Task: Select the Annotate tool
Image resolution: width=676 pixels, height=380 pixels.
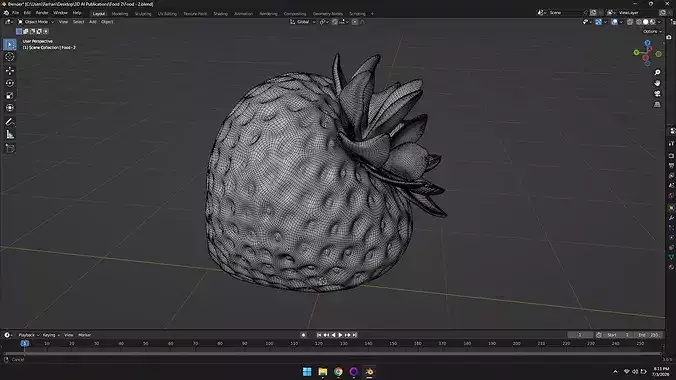Action: (x=10, y=122)
